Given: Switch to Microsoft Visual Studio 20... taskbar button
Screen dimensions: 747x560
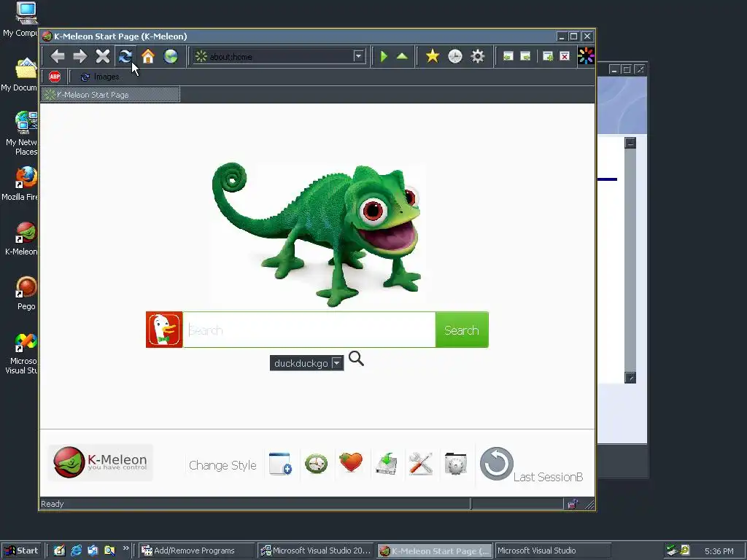Looking at the screenshot, I should (x=316, y=551).
